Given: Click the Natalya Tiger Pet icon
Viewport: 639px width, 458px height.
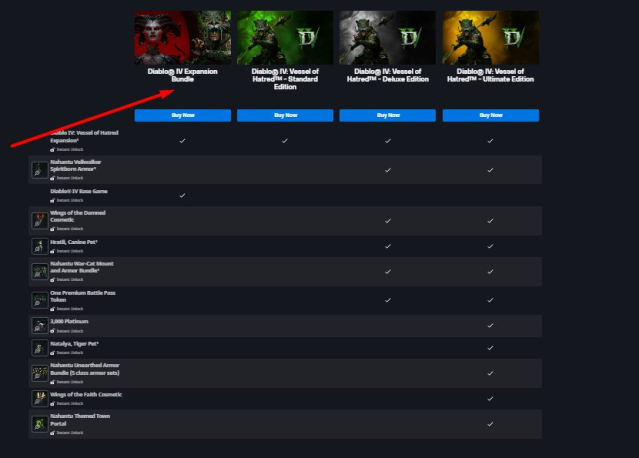Looking at the screenshot, I should point(40,348).
